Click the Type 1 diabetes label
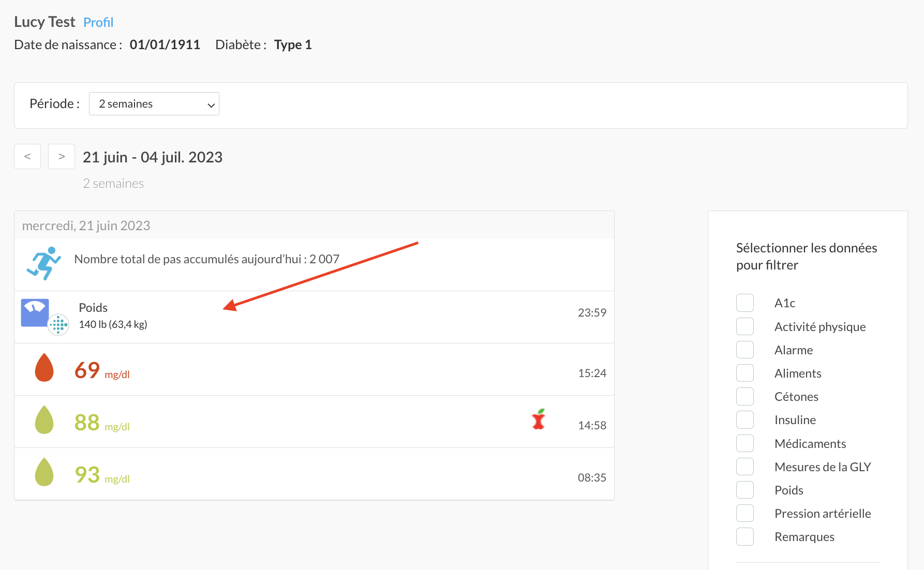The height and width of the screenshot is (570, 924). (x=293, y=44)
